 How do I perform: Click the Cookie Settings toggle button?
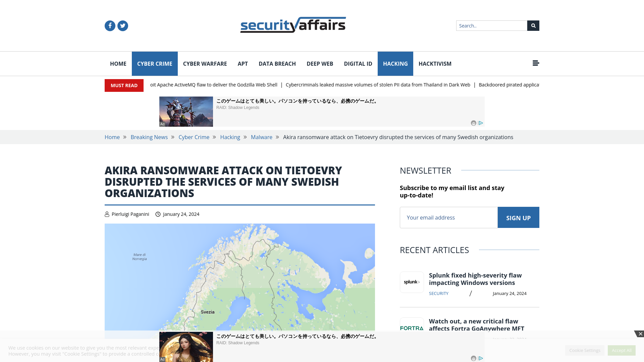point(585,350)
